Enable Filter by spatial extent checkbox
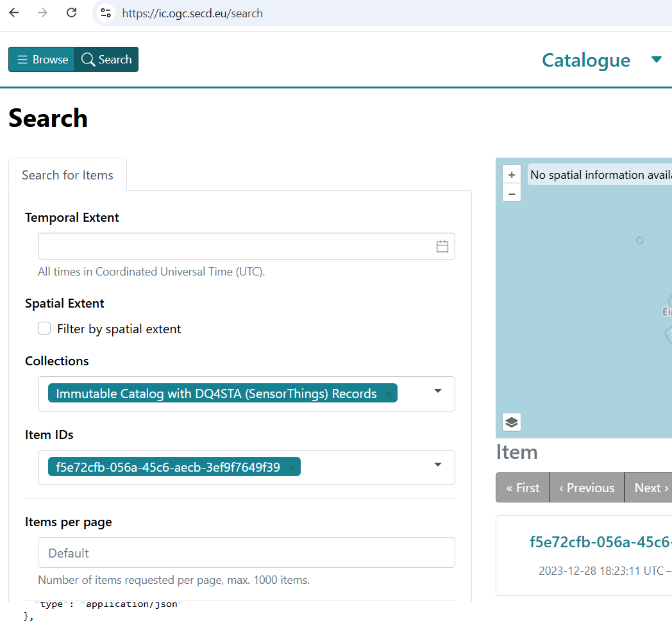This screenshot has width=672, height=621. (44, 329)
